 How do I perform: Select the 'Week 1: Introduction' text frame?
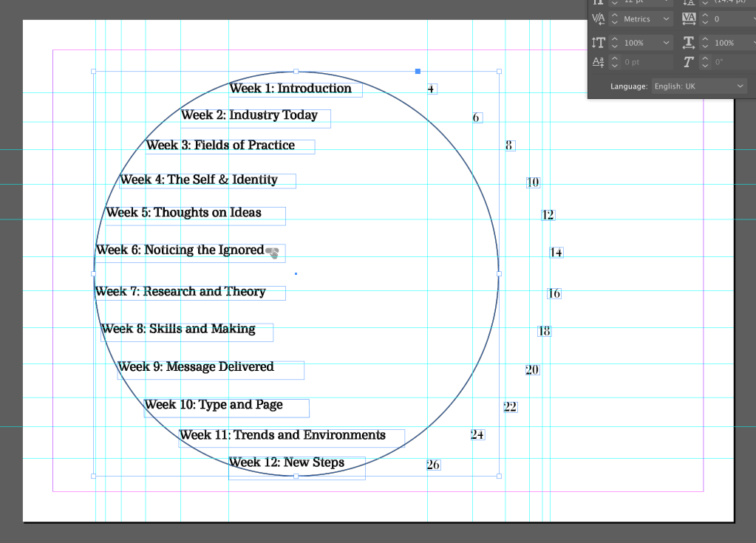coord(295,89)
